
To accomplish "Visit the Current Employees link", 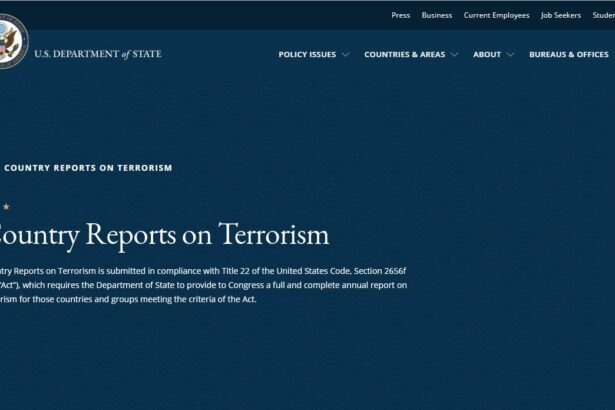I will pos(496,15).
